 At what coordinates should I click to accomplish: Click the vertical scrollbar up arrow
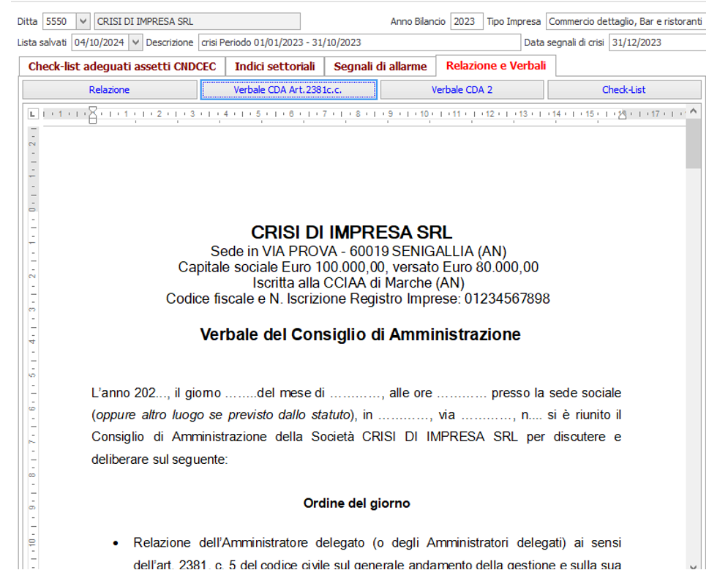coord(693,111)
